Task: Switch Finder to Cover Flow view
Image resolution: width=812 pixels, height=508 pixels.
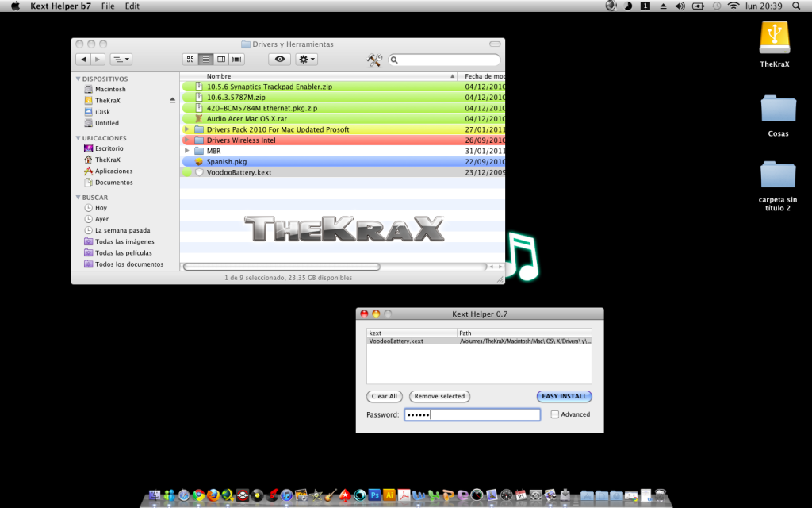Action: coord(236,59)
